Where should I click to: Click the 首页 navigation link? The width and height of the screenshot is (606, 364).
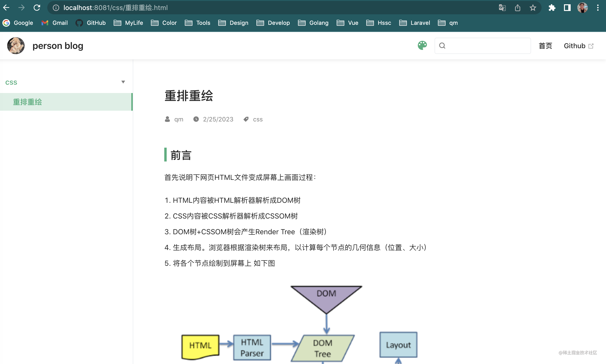click(x=545, y=46)
